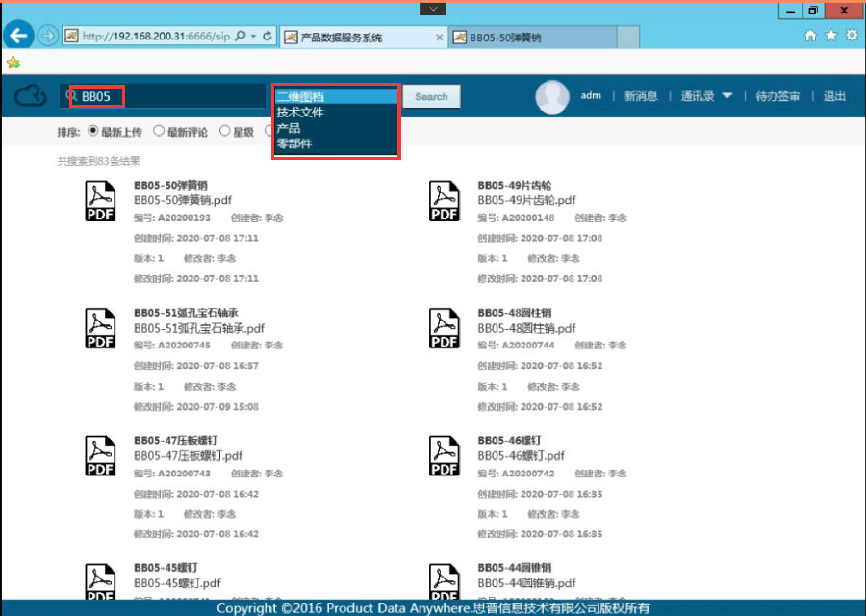Viewport: 866px width, 616px height.
Task: Select the 星级 sort radio button
Action: (224, 131)
